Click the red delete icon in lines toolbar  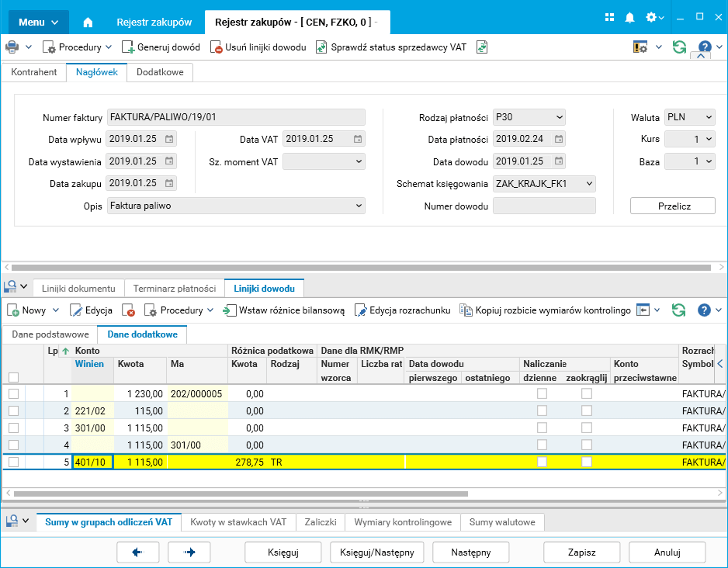130,310
